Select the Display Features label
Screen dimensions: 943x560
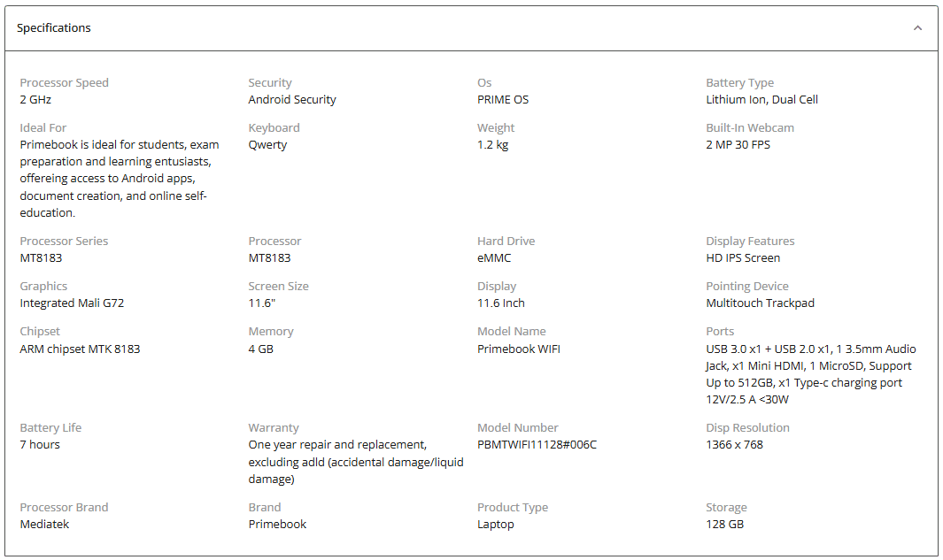click(750, 241)
